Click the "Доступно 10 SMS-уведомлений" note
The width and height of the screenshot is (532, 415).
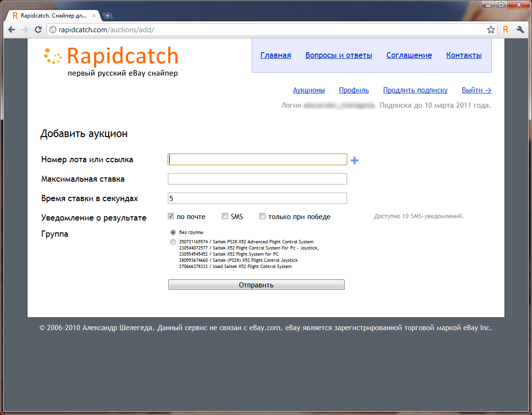pos(419,216)
